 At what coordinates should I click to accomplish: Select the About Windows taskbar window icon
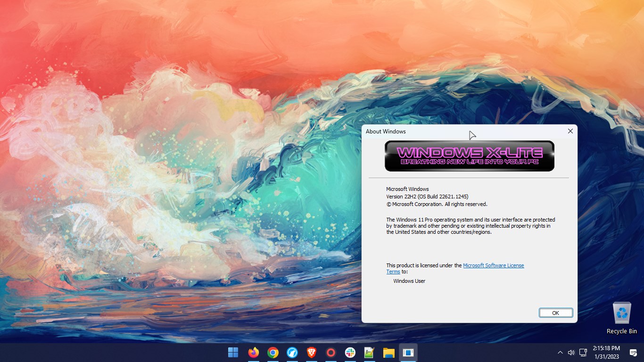pos(408,353)
